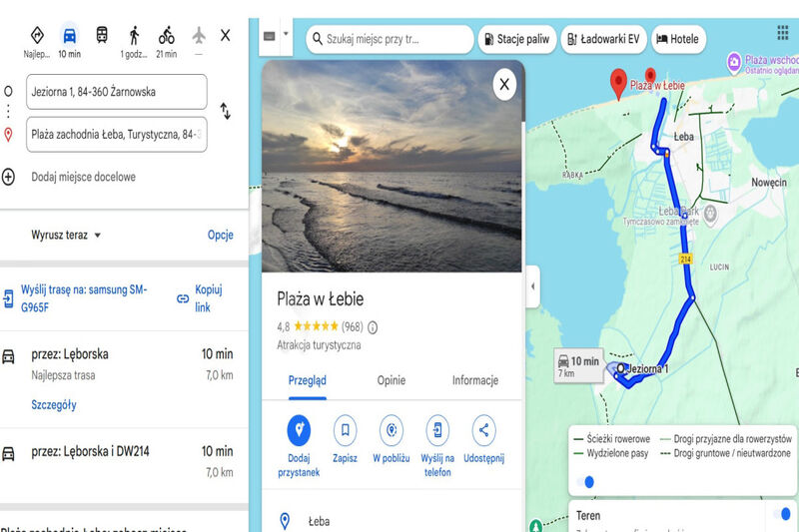Screen dimensions: 799x532
Task: Click the Dodaj przystanek icon
Action: pyautogui.click(x=299, y=430)
